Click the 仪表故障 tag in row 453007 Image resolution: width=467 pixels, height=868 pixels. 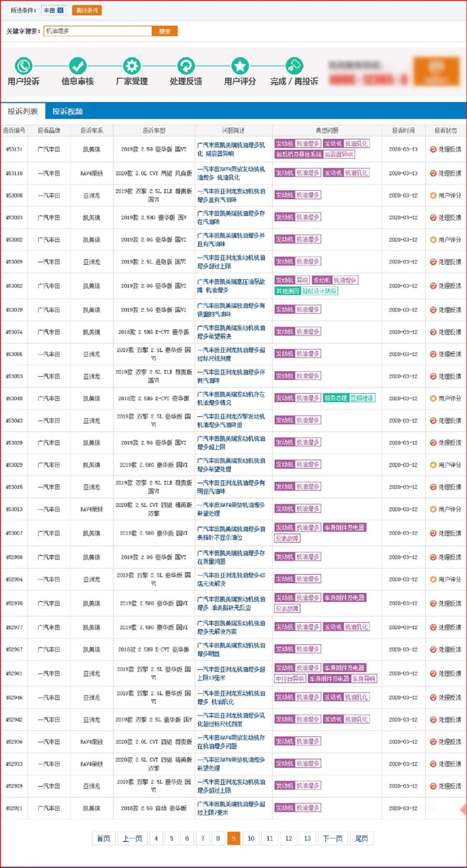(x=287, y=538)
